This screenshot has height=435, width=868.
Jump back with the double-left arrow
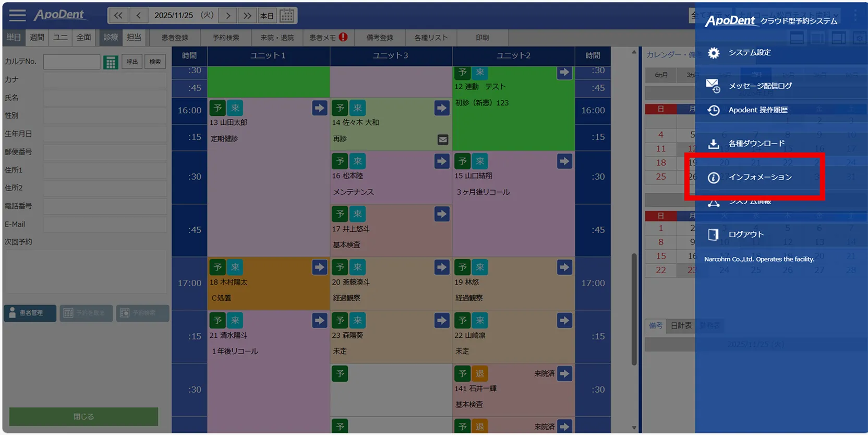click(118, 16)
